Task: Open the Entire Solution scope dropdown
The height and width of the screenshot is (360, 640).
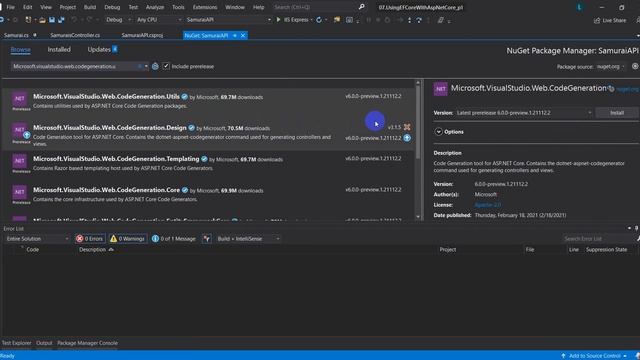Action: point(37,239)
